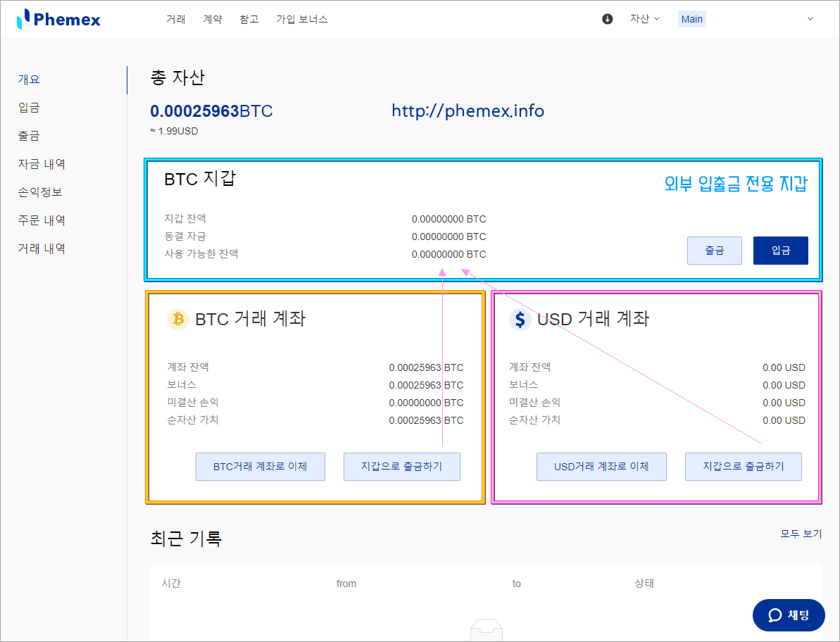Image resolution: width=840 pixels, height=642 pixels.
Task: Expand the 자산 dropdown in header
Action: coord(644,19)
